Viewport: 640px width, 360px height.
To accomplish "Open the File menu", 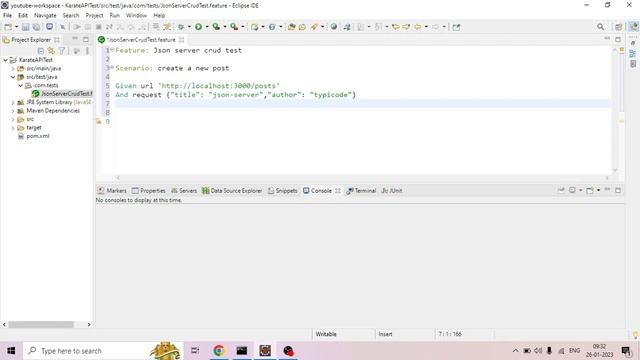I will click(x=7, y=15).
